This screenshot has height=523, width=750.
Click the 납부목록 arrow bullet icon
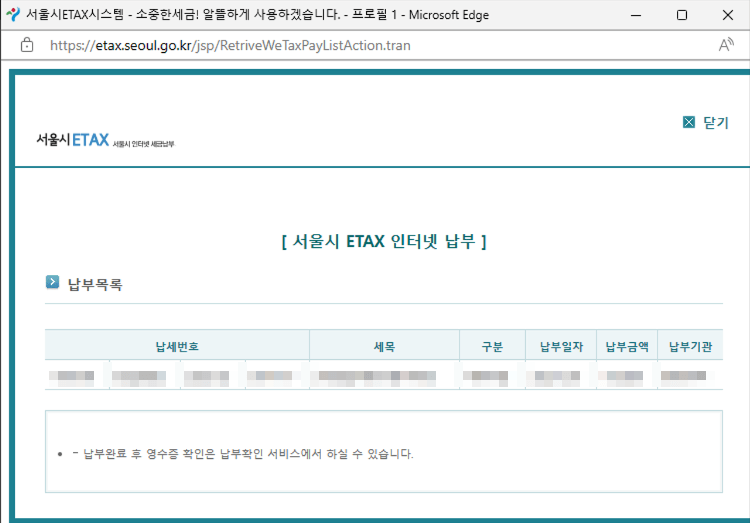pos(53,282)
